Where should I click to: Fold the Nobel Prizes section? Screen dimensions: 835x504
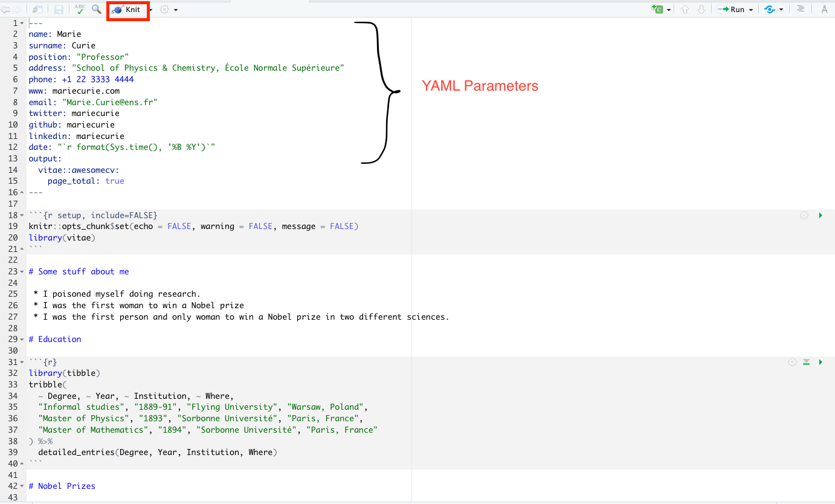[22, 486]
